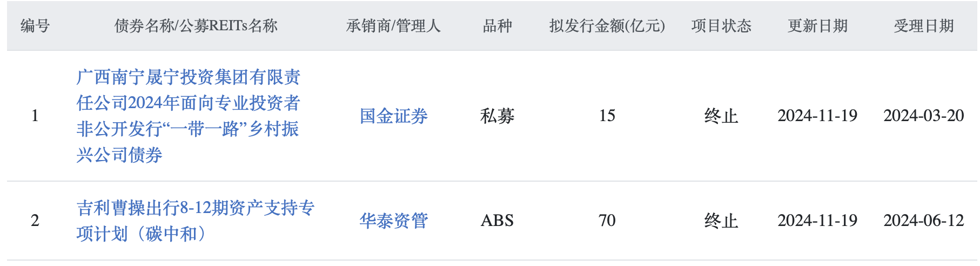Click the 拟发行金额(亿元) column header
Image resolution: width=980 pixels, height=266 pixels.
tap(607, 26)
